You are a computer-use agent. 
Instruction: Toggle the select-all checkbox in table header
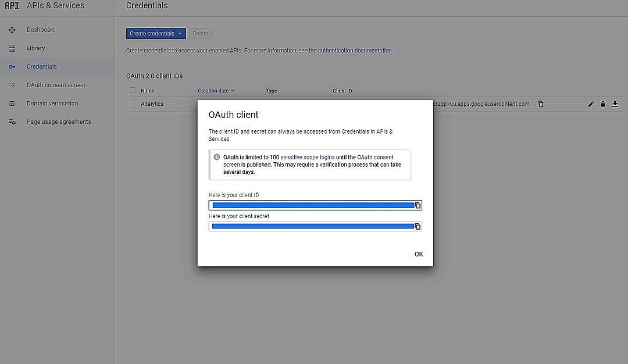(133, 91)
